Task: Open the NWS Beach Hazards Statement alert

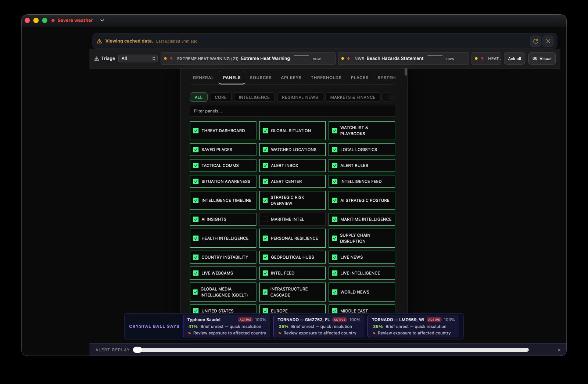Action: click(x=404, y=58)
